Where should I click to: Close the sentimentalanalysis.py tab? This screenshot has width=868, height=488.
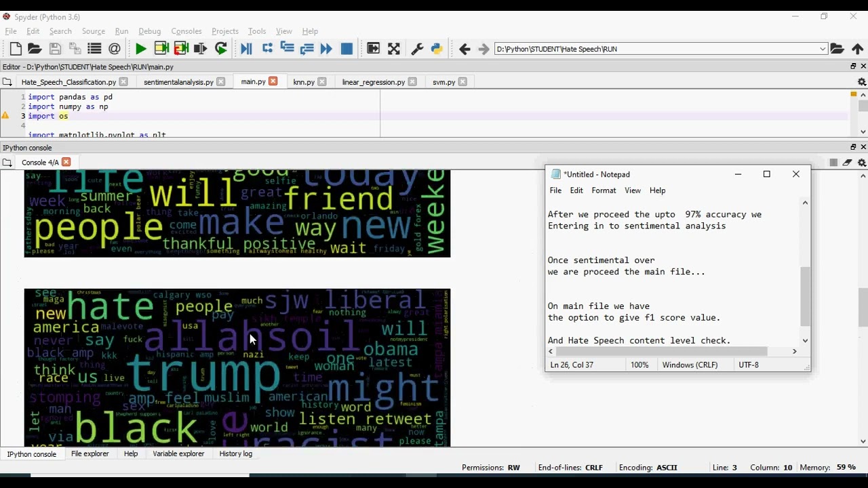(220, 82)
